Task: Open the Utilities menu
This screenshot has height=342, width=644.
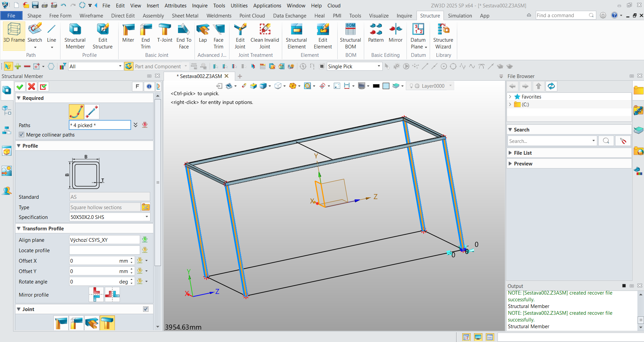Action: (x=239, y=5)
